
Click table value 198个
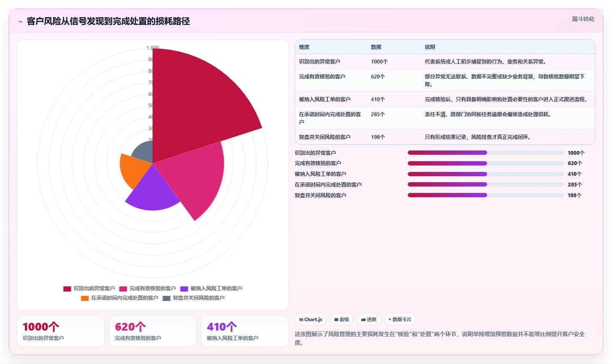point(378,137)
